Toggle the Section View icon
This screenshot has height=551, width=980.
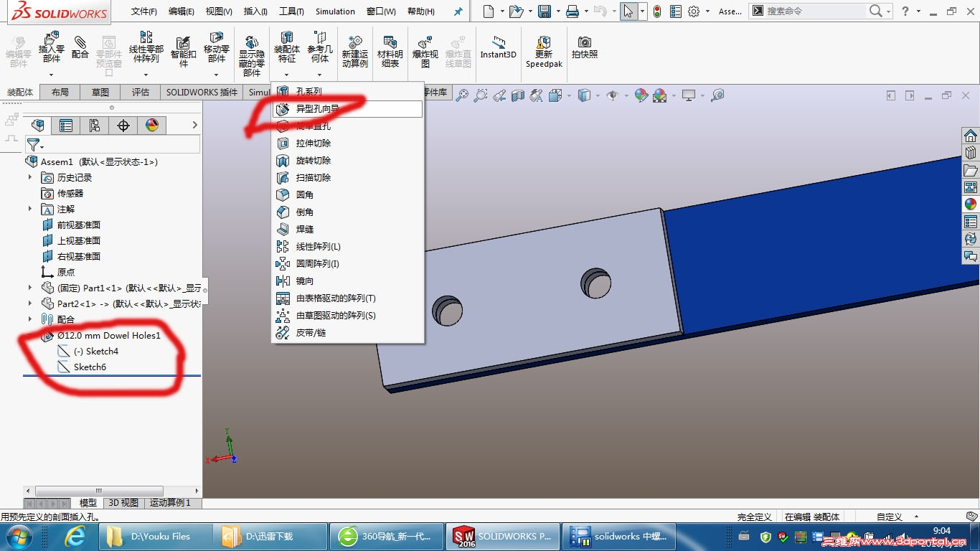(x=518, y=95)
